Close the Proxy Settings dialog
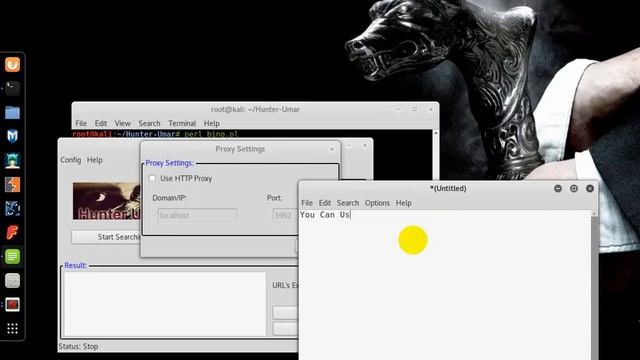The width and height of the screenshot is (640, 360). (332, 149)
